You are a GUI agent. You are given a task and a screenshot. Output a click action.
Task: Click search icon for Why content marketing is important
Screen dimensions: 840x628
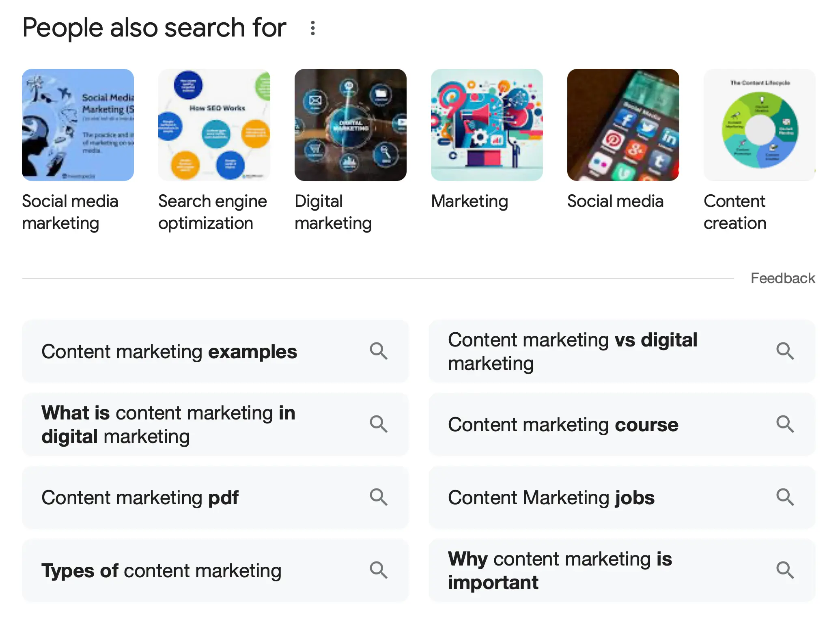pos(785,570)
